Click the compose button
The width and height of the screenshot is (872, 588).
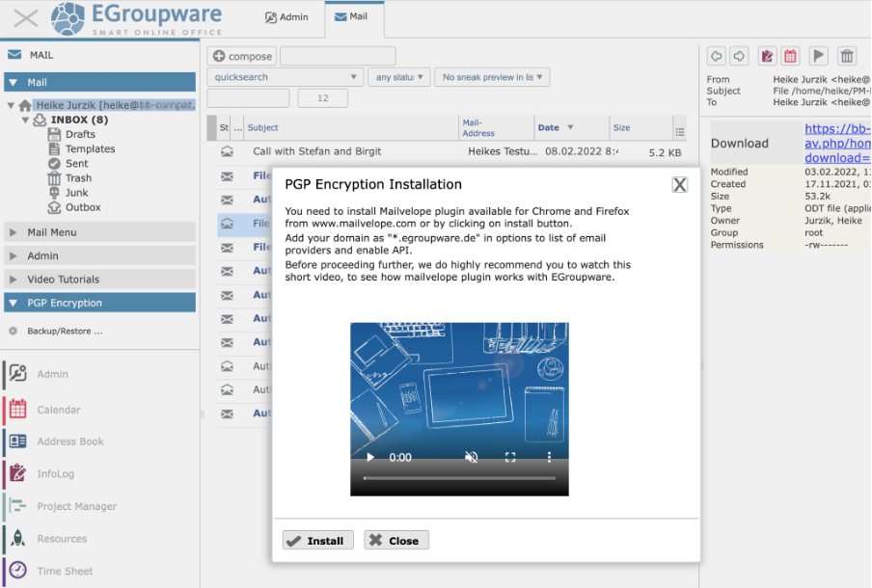coord(242,57)
